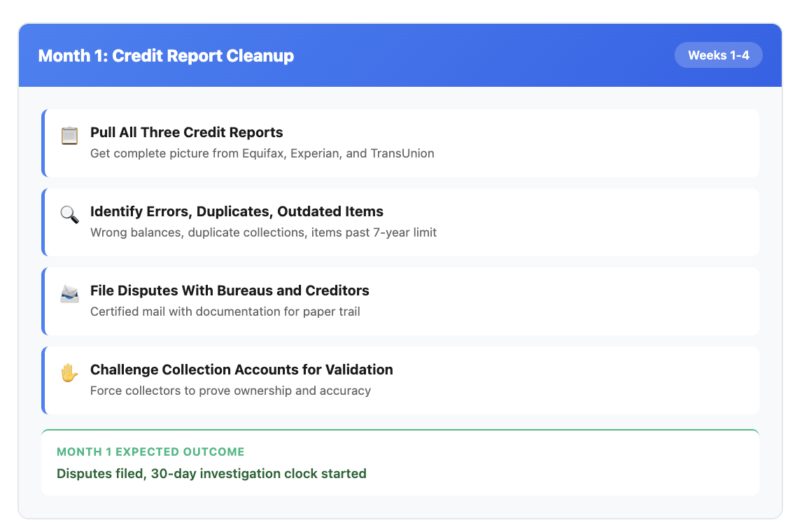The image size is (802, 532).
Task: Select the Month 1: Credit Report Cleanup heading
Action: click(x=167, y=55)
